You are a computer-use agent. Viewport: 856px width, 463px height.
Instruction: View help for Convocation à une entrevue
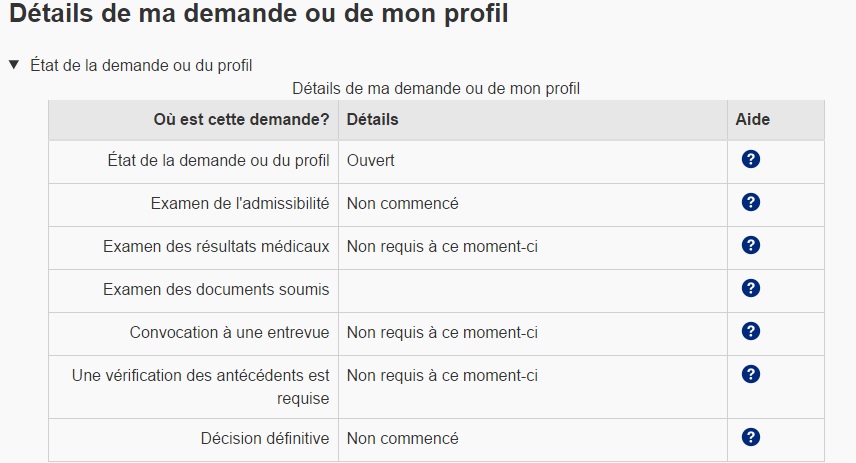[x=751, y=331]
